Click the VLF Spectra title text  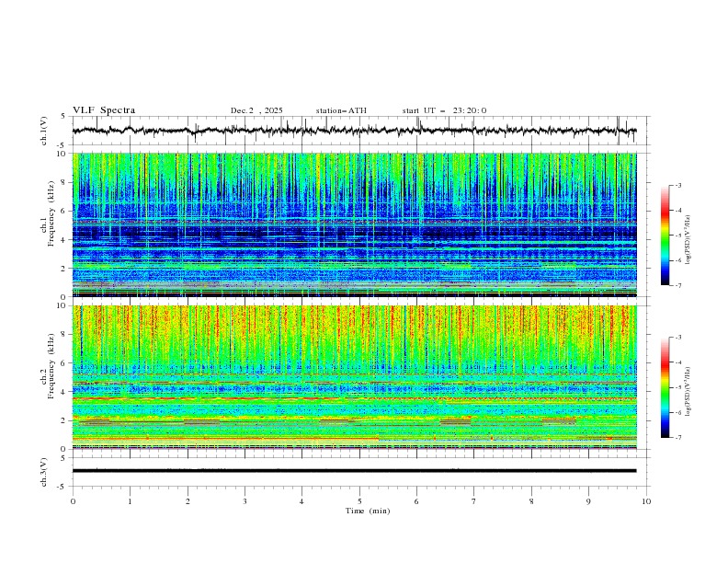pyautogui.click(x=104, y=110)
